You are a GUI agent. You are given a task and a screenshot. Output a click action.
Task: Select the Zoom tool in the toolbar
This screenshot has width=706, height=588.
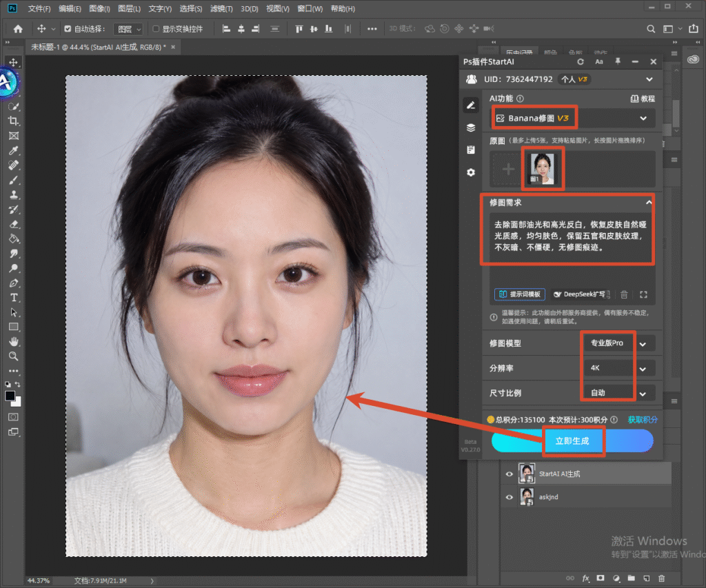point(14,356)
